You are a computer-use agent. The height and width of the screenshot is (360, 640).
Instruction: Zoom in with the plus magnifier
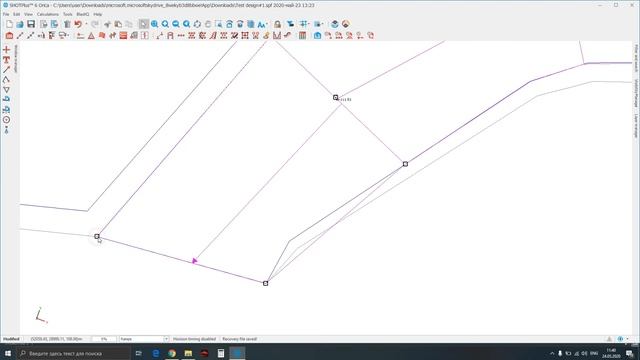165,24
